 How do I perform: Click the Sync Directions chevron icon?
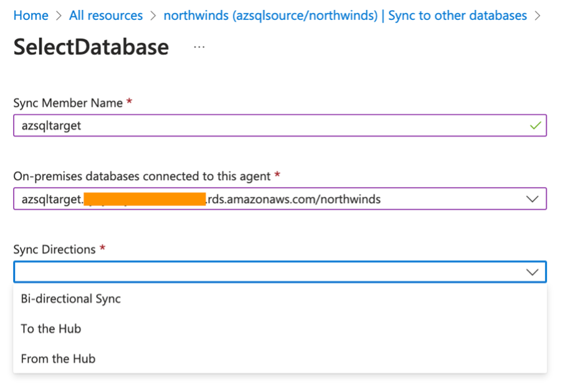pyautogui.click(x=532, y=272)
